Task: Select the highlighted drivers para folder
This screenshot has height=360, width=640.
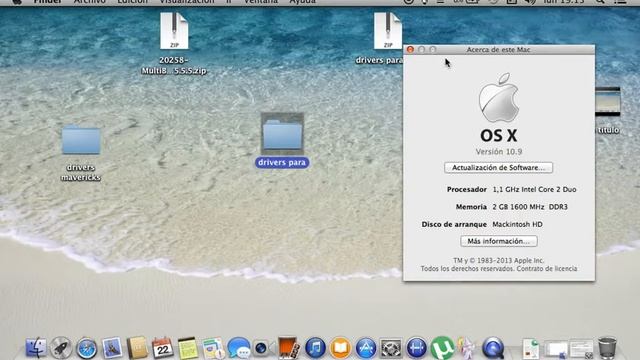Action: pos(282,140)
